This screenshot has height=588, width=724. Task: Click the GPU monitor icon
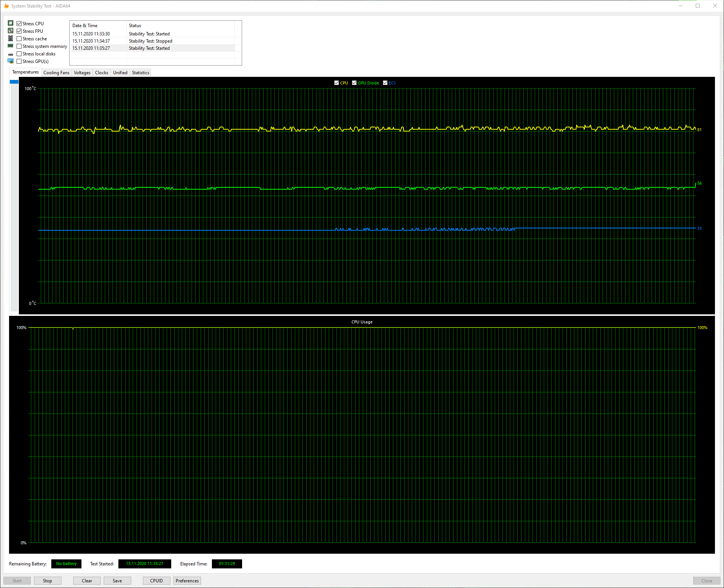pos(11,61)
